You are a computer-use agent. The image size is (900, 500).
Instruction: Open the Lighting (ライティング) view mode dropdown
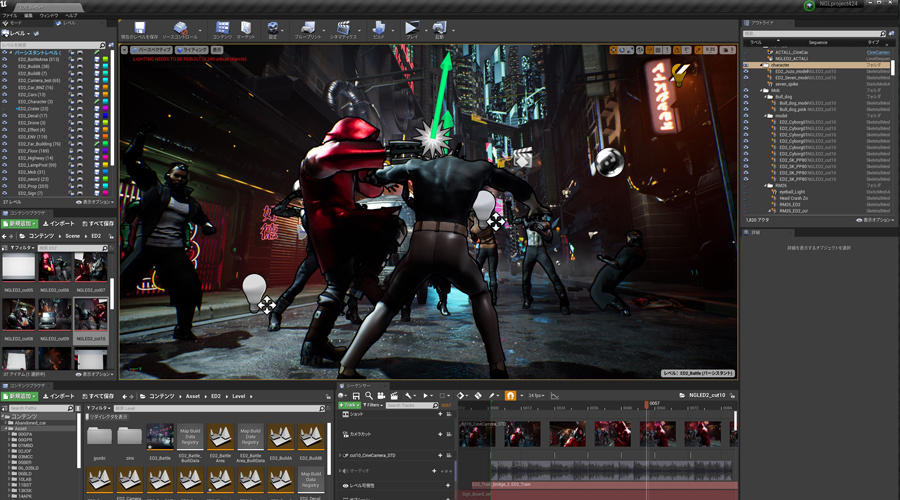(x=192, y=50)
